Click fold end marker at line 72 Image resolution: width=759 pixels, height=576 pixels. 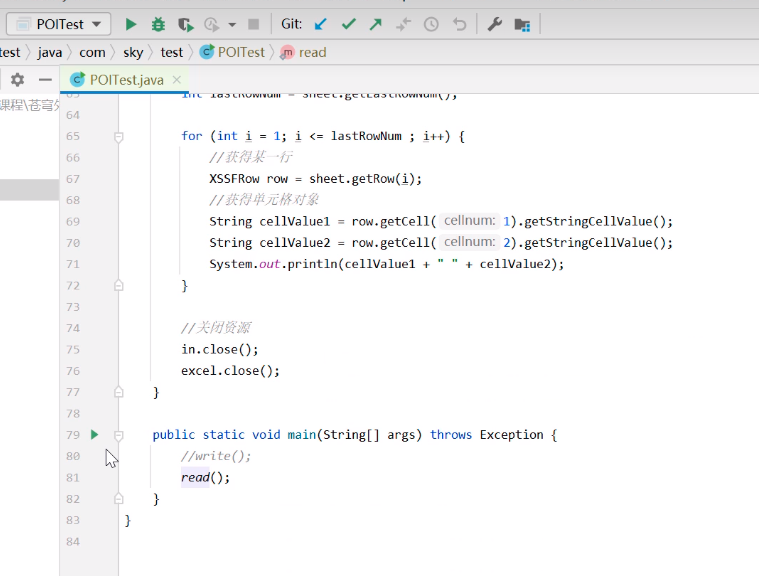[119, 286]
